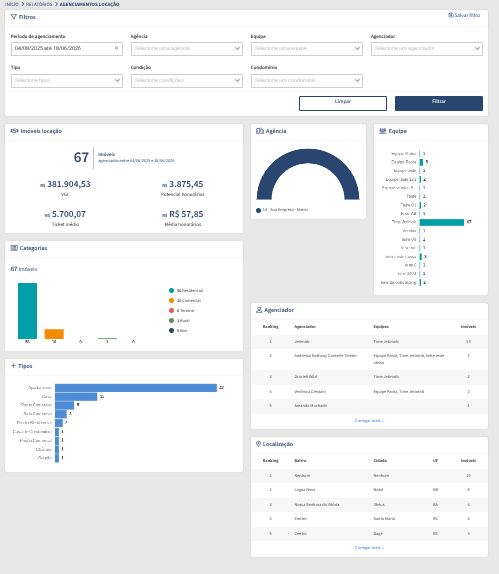Click the Imóveis locação header icon
Screen dimensions: 499x574
point(14,131)
